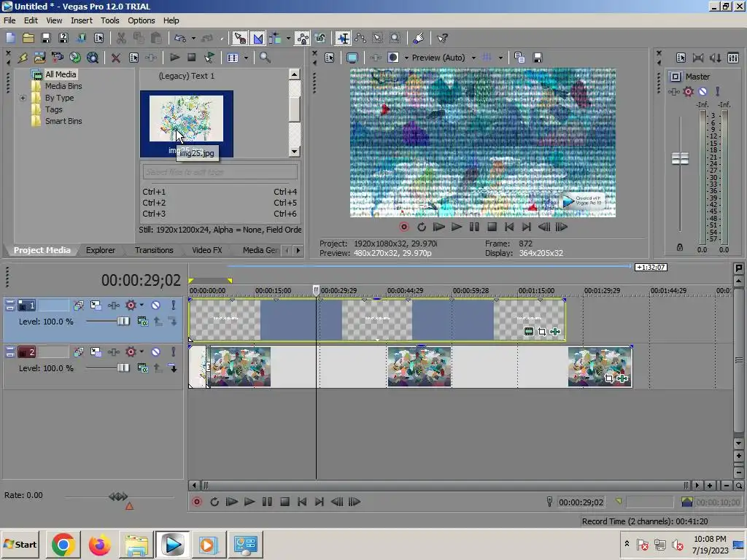747x560 pixels.
Task: Click Extract Audio from CD icon
Action: pyautogui.click(x=75, y=58)
